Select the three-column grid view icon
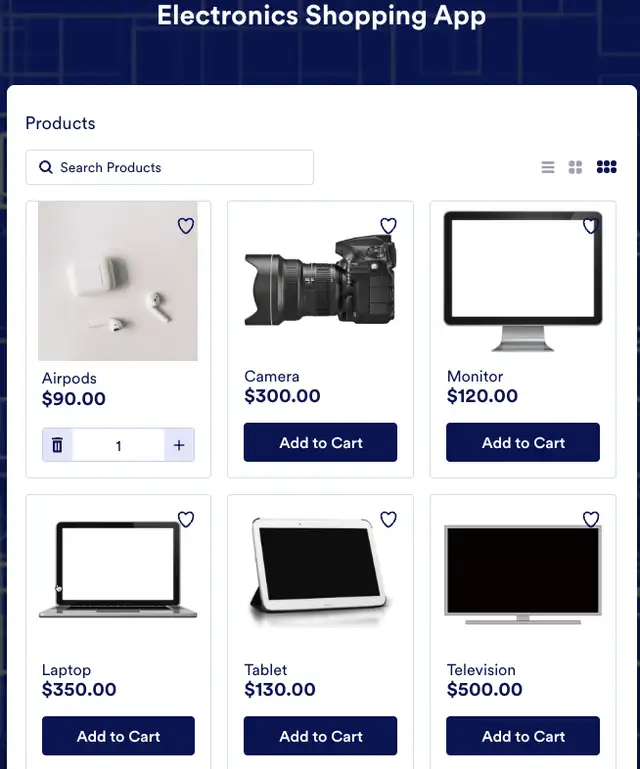 pos(607,167)
